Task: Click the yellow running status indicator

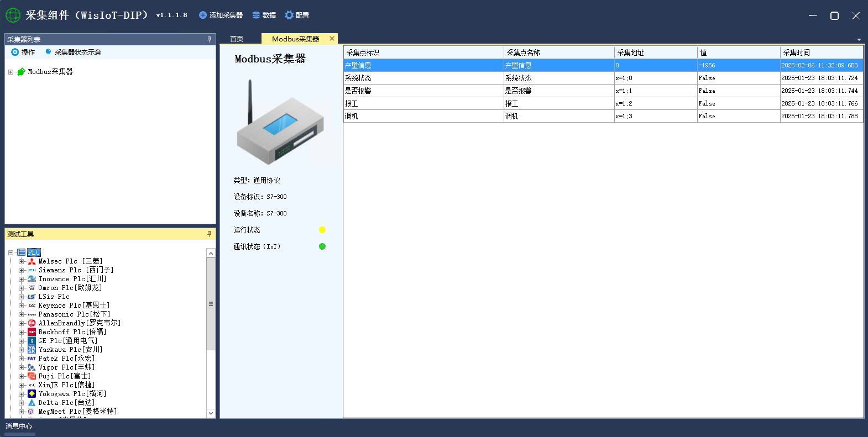Action: pos(322,230)
